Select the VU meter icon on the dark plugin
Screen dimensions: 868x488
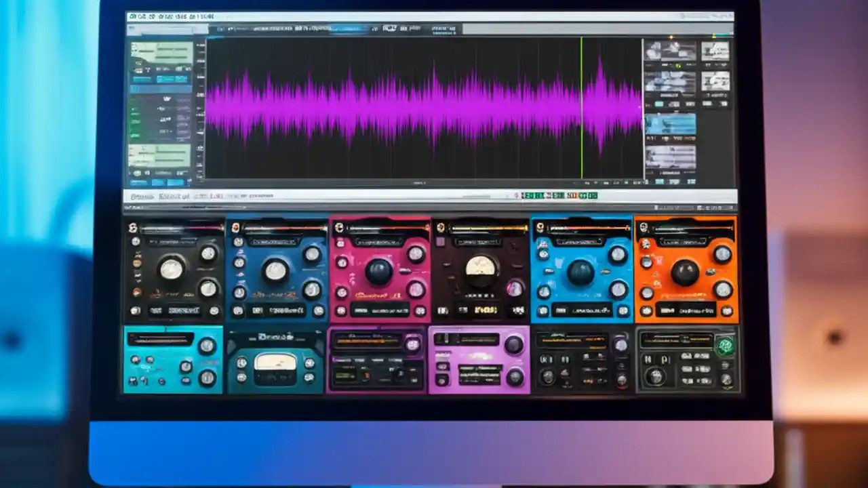tap(480, 268)
